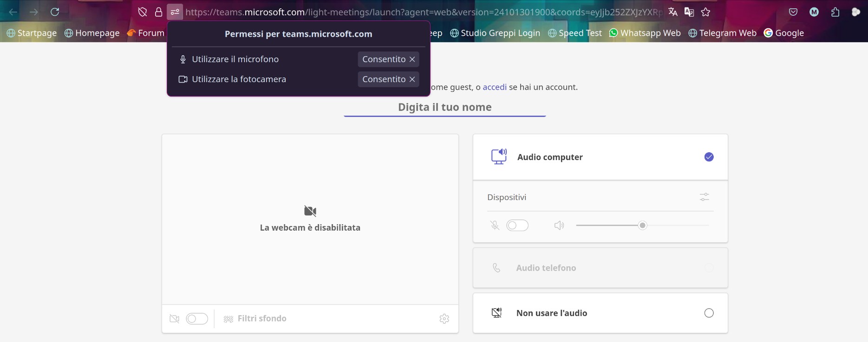Open the account profile M icon

[x=814, y=12]
